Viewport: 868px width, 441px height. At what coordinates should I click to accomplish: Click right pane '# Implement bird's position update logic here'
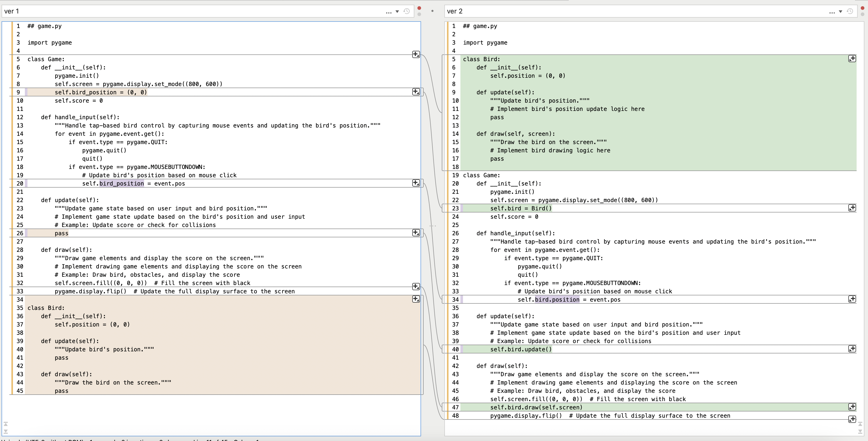click(x=567, y=109)
